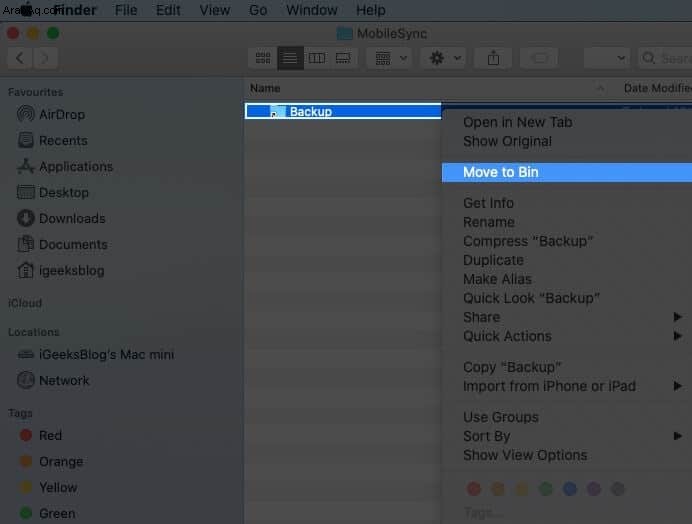Expand Import from iPhone or iPad submenu
692x524 pixels.
tap(567, 386)
